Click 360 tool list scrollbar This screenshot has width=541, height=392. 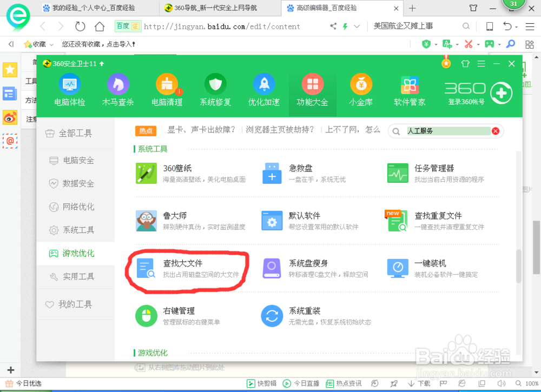519,266
